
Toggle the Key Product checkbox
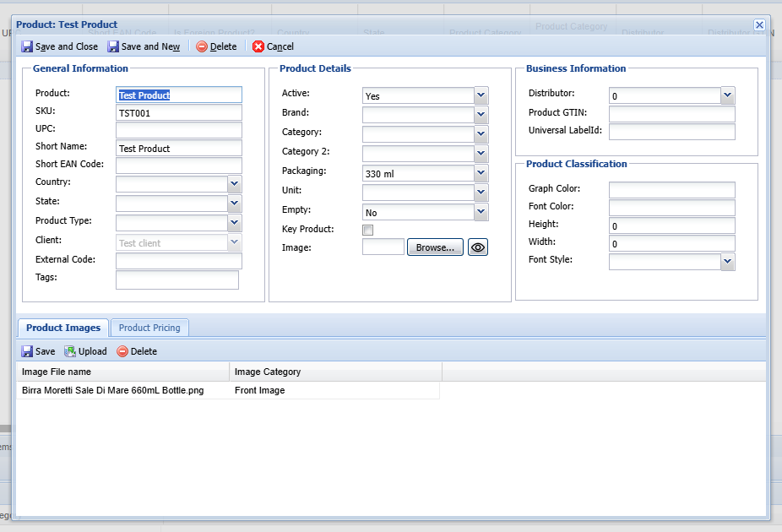point(367,230)
